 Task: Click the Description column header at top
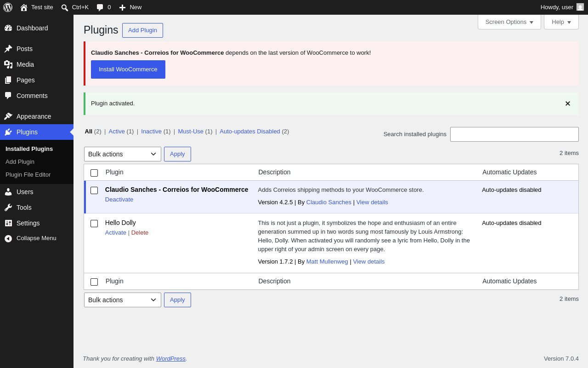274,172
